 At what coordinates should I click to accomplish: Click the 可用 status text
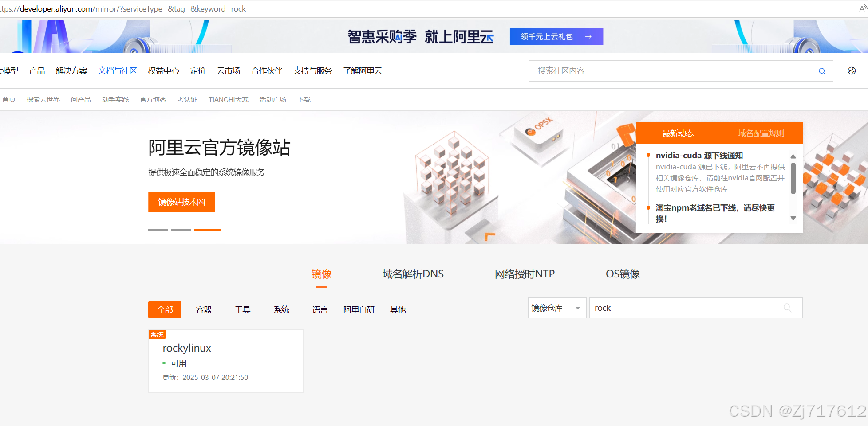point(178,363)
